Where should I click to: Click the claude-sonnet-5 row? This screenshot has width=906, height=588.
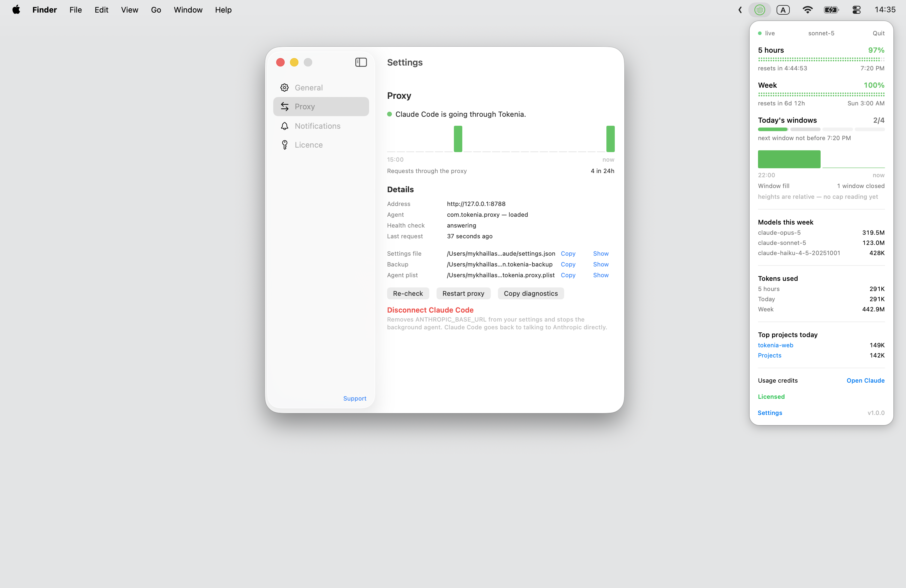pyautogui.click(x=821, y=243)
